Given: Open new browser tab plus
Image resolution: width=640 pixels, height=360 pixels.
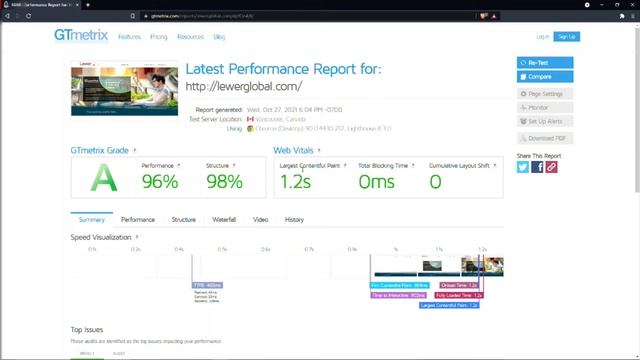Looking at the screenshot, I should click(x=88, y=5).
